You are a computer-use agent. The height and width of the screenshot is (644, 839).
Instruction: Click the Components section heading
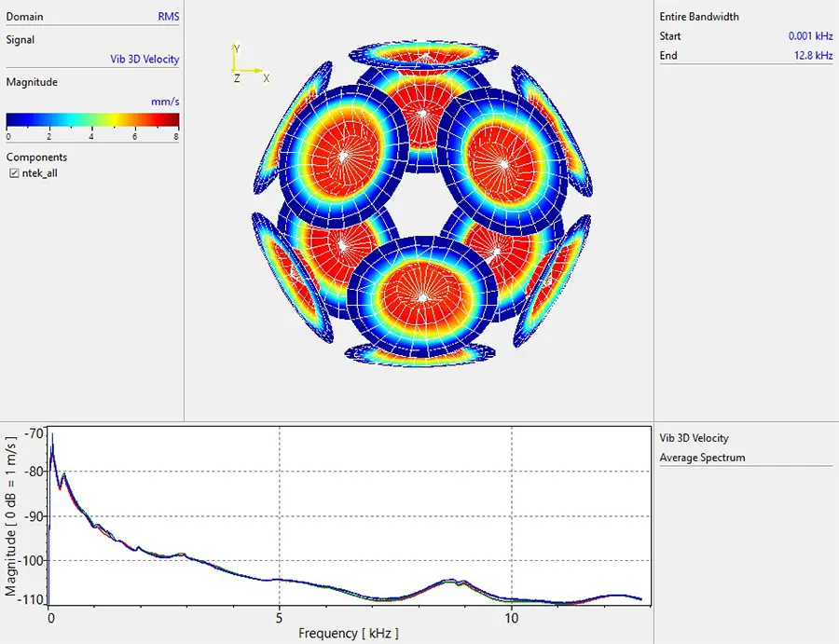pos(36,158)
